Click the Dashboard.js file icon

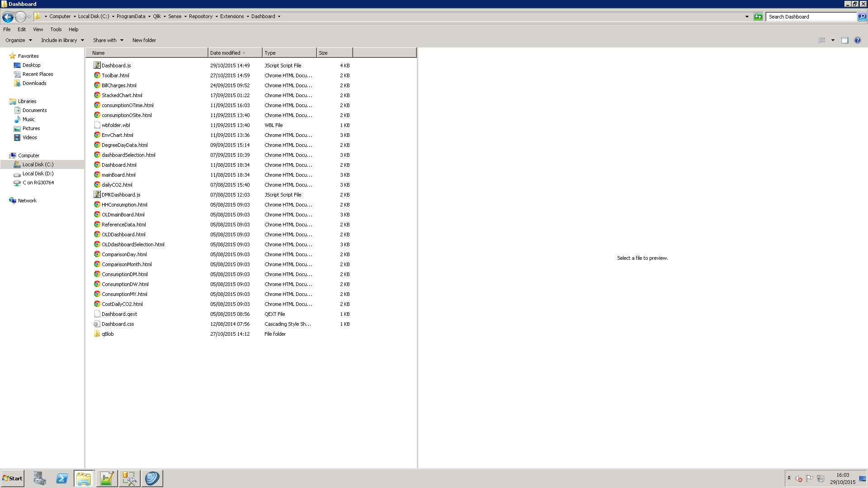point(97,65)
